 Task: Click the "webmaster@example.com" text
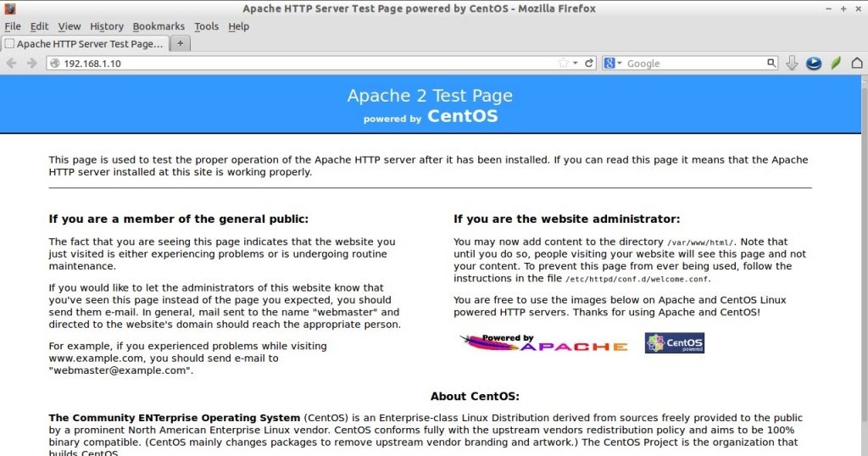click(120, 370)
